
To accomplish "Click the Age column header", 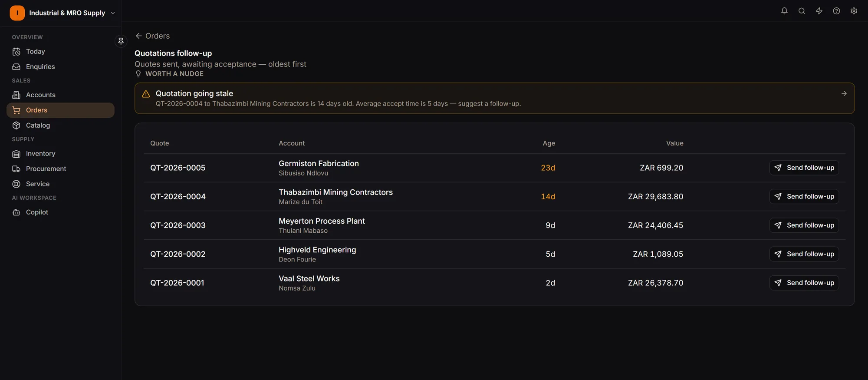I will tap(549, 143).
